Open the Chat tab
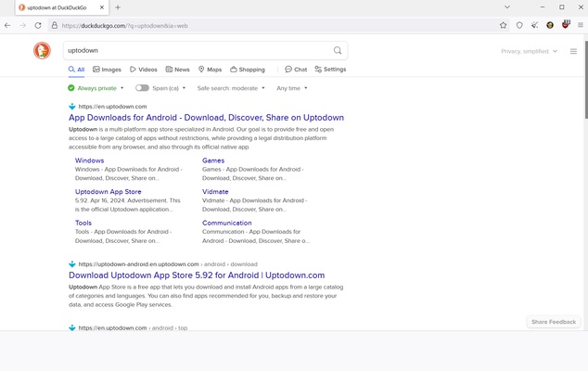 tap(296, 70)
